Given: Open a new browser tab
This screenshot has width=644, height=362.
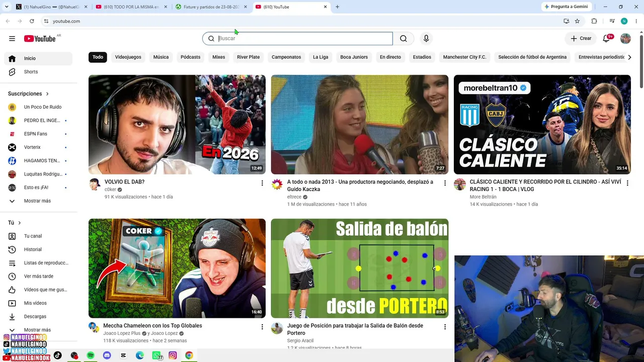Looking at the screenshot, I should click(337, 7).
